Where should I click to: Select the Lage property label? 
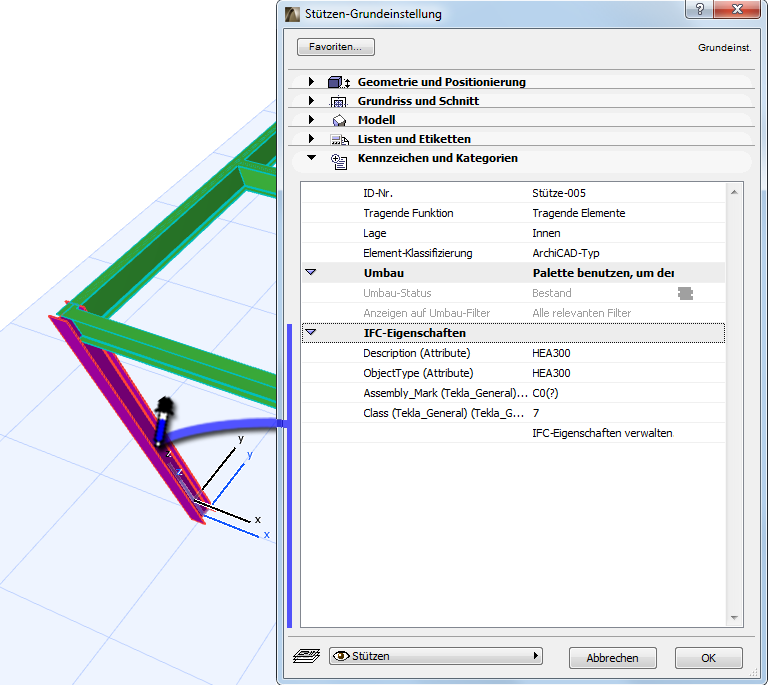375,233
